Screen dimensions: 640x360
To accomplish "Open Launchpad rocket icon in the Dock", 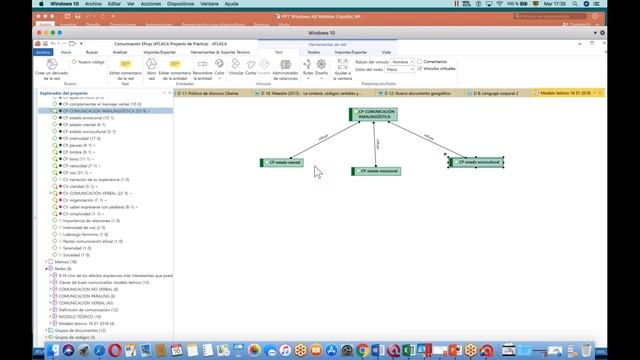I will tap(84, 350).
